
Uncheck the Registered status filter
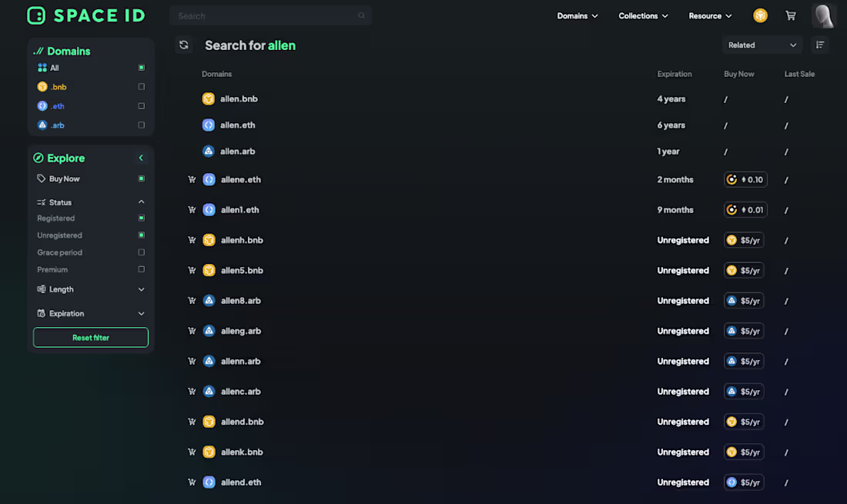pos(142,218)
